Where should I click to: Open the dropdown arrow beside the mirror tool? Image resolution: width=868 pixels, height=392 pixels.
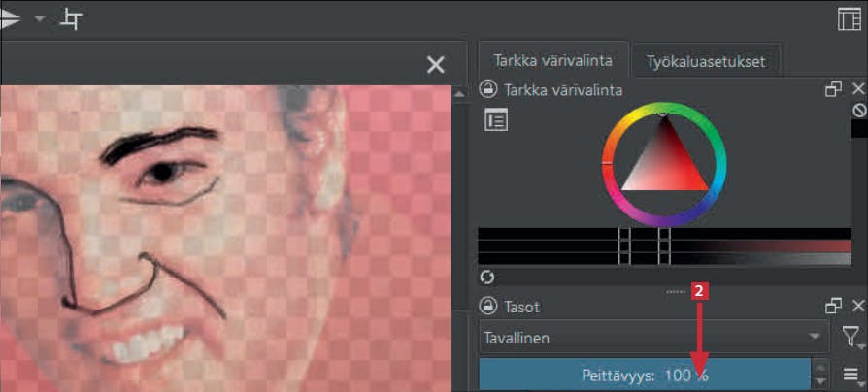point(39,18)
